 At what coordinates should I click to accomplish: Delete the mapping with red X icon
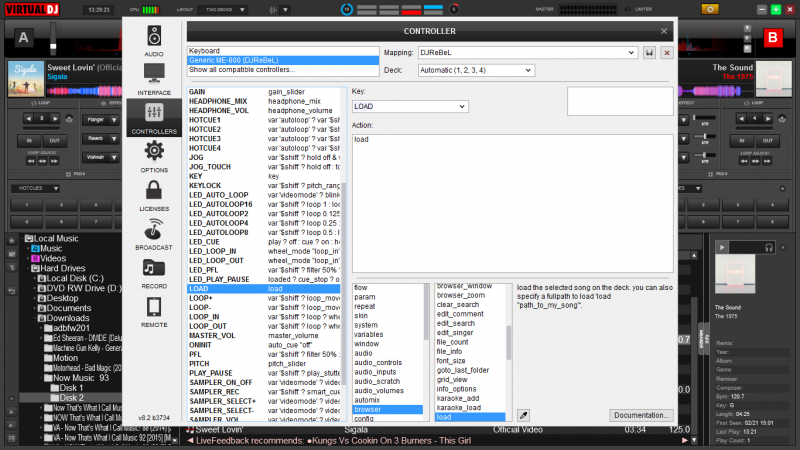666,53
